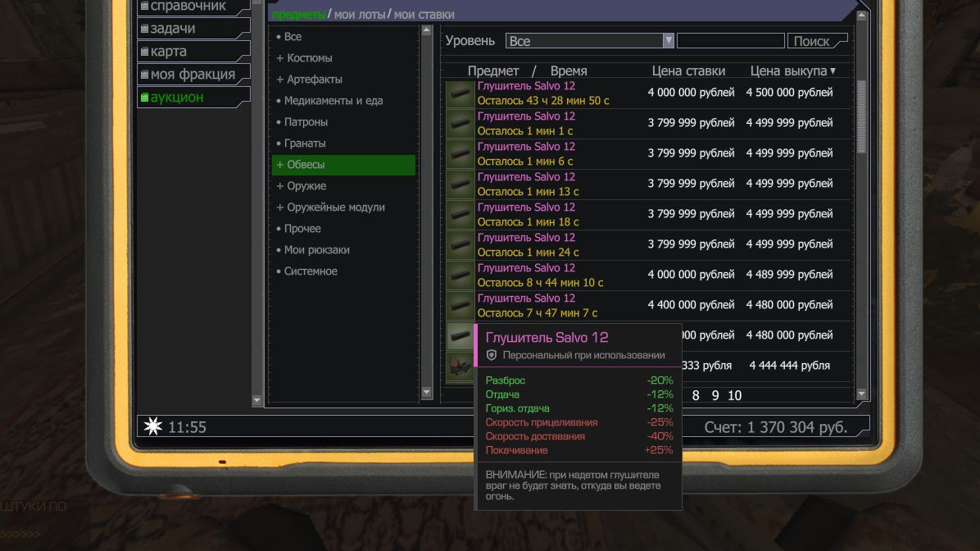Screen dimensions: 980x551
Task: Expand the Оружейные модули category
Action: click(330, 207)
